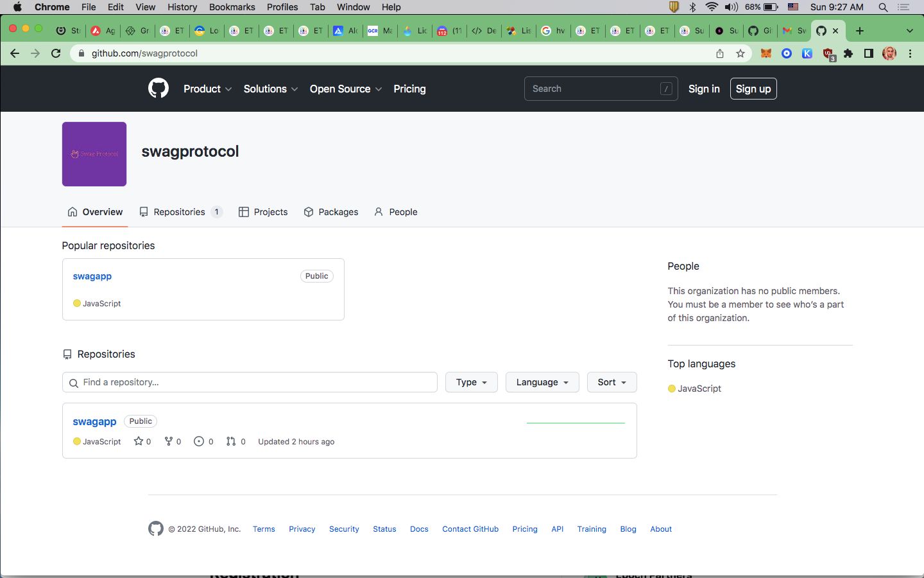924x578 pixels.
Task: Open the API footer link
Action: [558, 529]
